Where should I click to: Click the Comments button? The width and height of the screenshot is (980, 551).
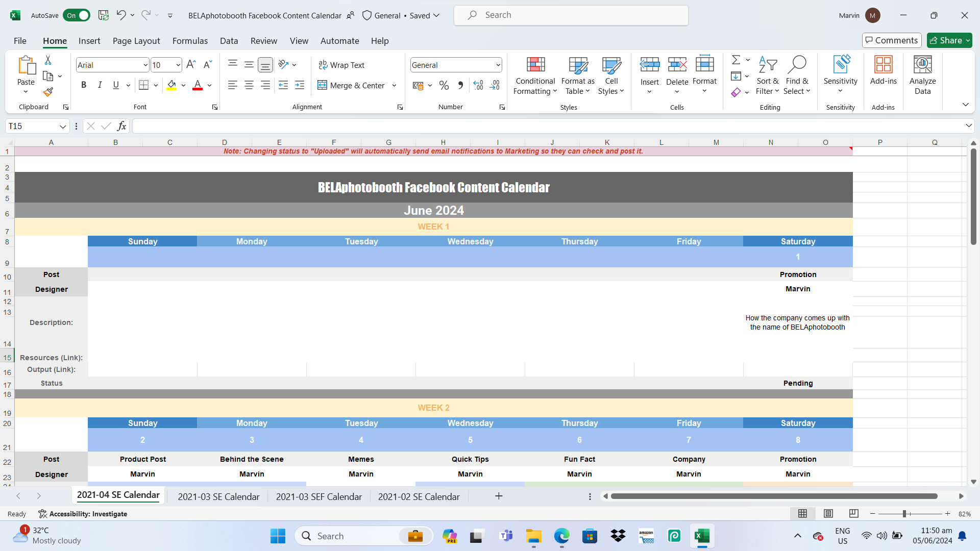coord(892,40)
